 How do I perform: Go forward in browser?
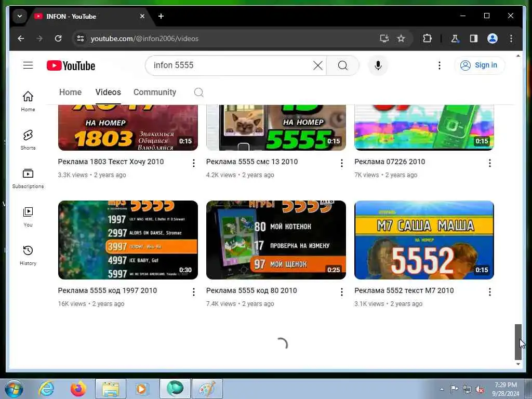tap(39, 38)
